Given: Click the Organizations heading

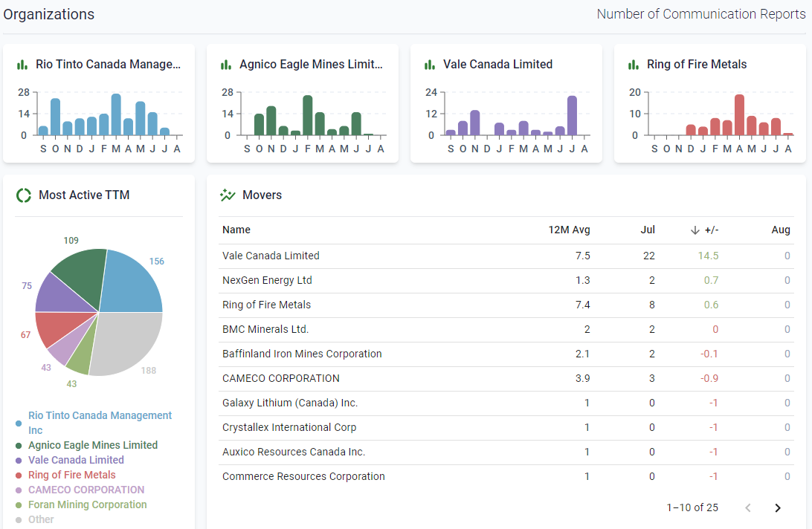Looking at the screenshot, I should (48, 14).
